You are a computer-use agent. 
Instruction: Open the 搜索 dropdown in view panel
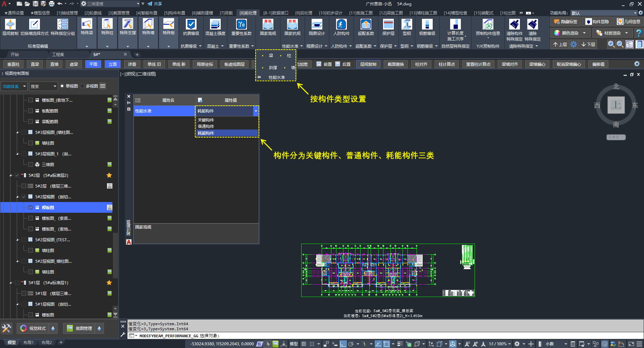(43, 86)
